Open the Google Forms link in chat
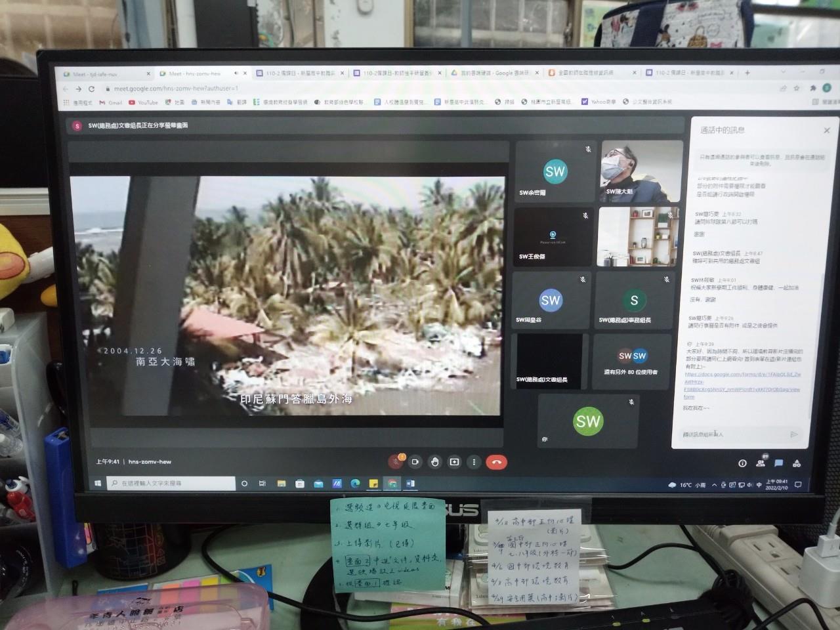 [743, 385]
